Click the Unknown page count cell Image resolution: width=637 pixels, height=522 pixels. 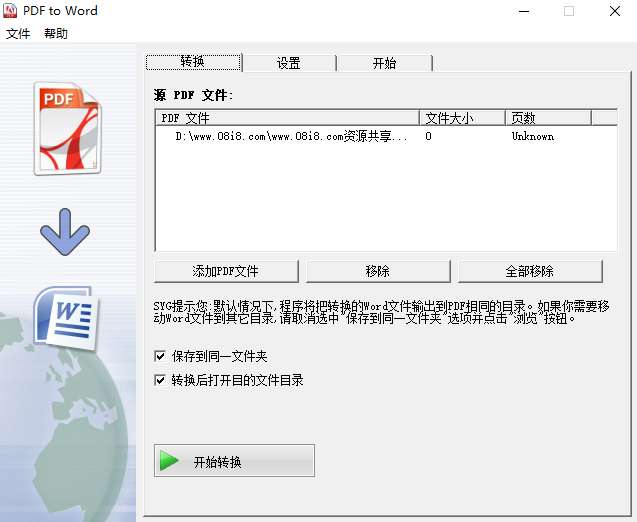(533, 136)
